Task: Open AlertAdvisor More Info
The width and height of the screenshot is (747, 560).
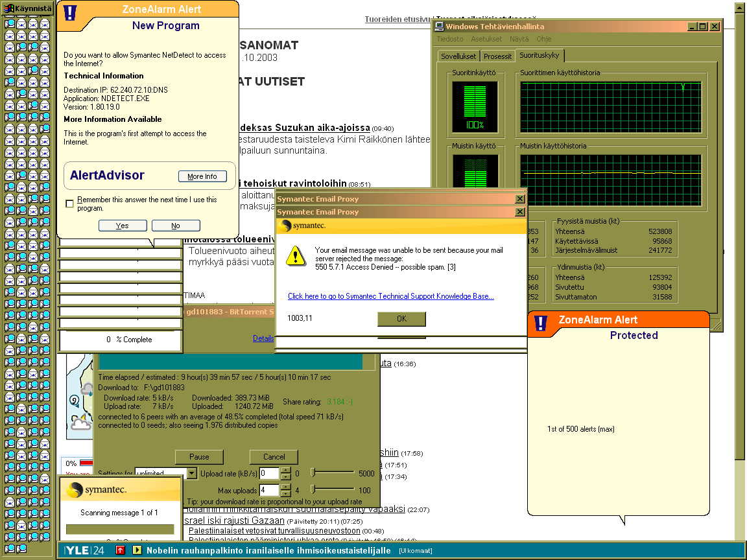Action: 202,176
